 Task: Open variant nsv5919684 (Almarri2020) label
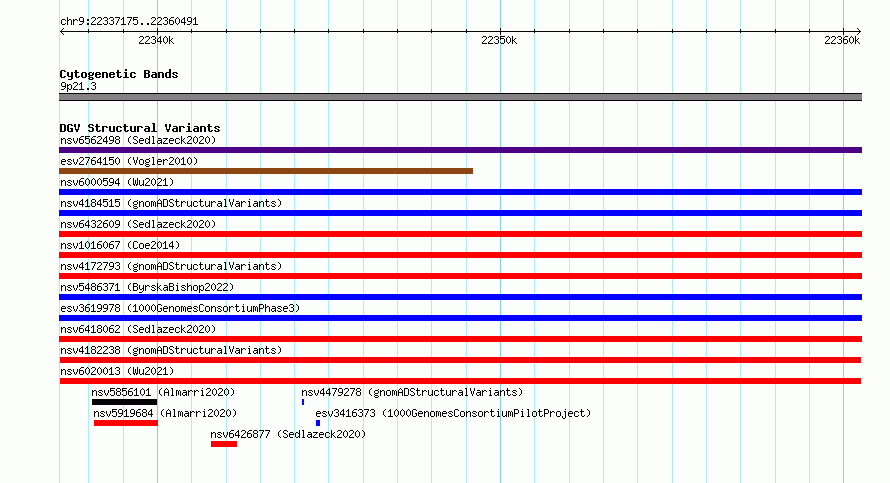pos(165,413)
